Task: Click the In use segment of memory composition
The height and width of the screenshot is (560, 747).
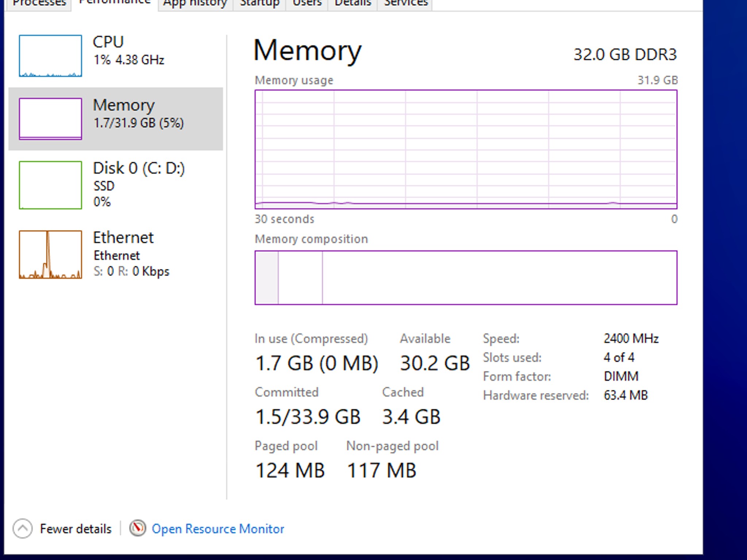Action: (267, 277)
